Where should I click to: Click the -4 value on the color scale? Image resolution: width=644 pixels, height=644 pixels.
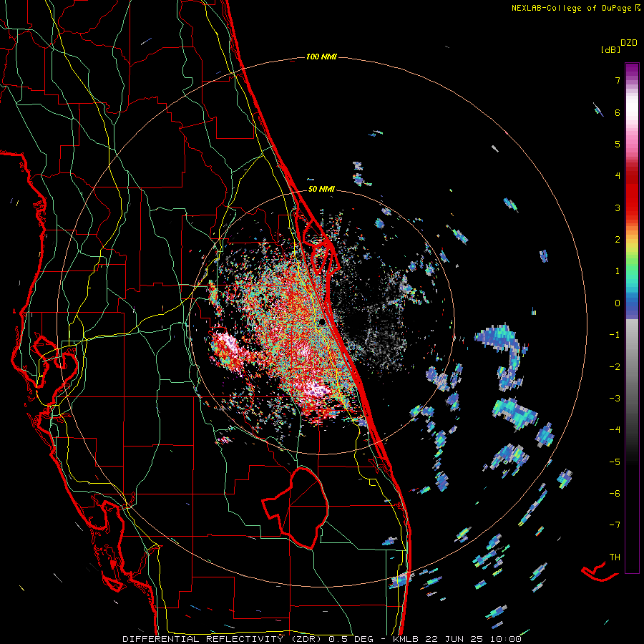[x=615, y=429]
